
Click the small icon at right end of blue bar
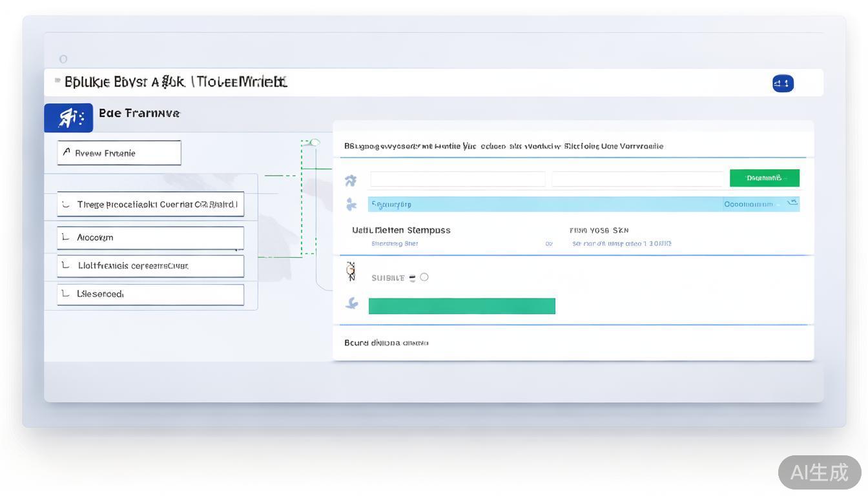(792, 203)
